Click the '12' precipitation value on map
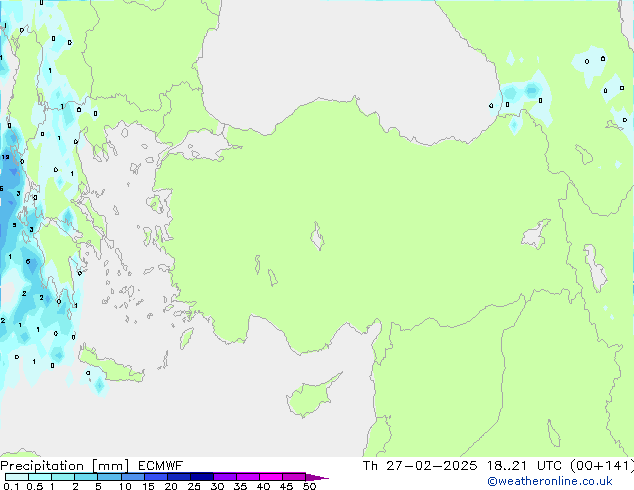 pyautogui.click(x=6, y=157)
